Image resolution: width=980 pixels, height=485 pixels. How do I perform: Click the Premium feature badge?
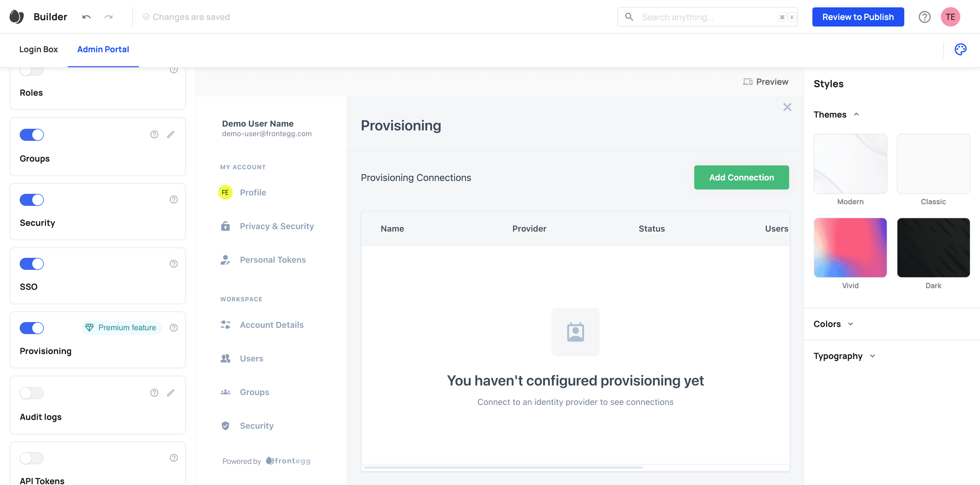click(121, 328)
